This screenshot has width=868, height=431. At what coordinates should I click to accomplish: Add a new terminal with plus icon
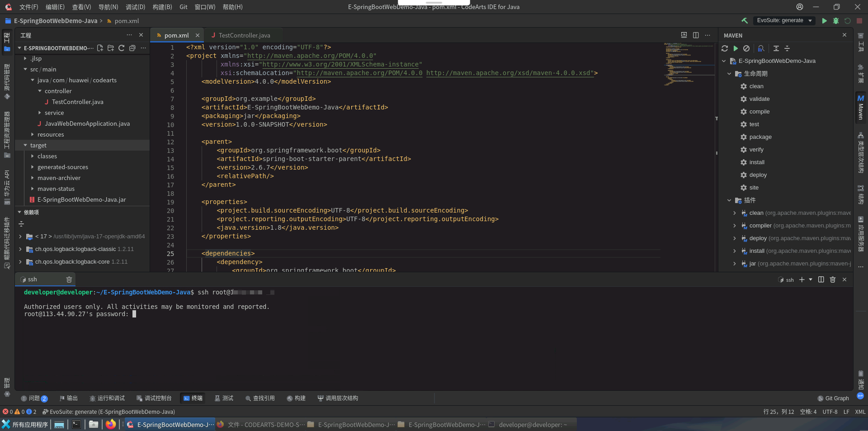click(x=802, y=279)
